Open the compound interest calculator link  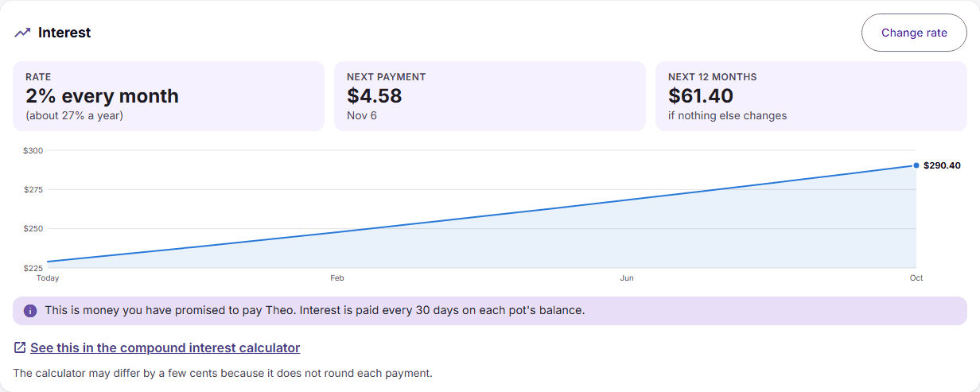[x=165, y=347]
